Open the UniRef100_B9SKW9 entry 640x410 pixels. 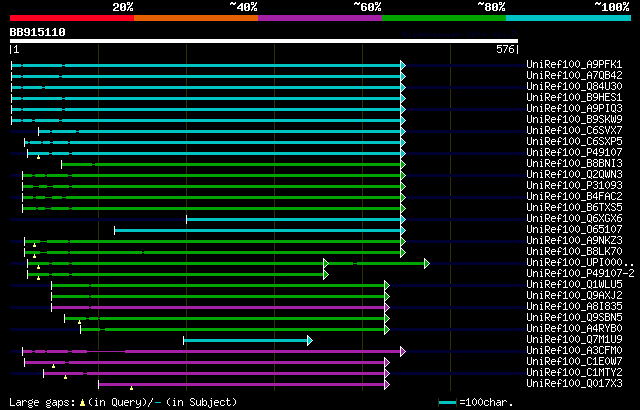point(574,120)
